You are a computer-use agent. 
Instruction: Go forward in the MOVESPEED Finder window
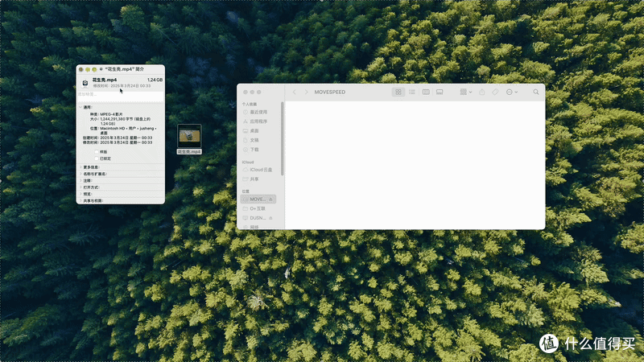(306, 92)
